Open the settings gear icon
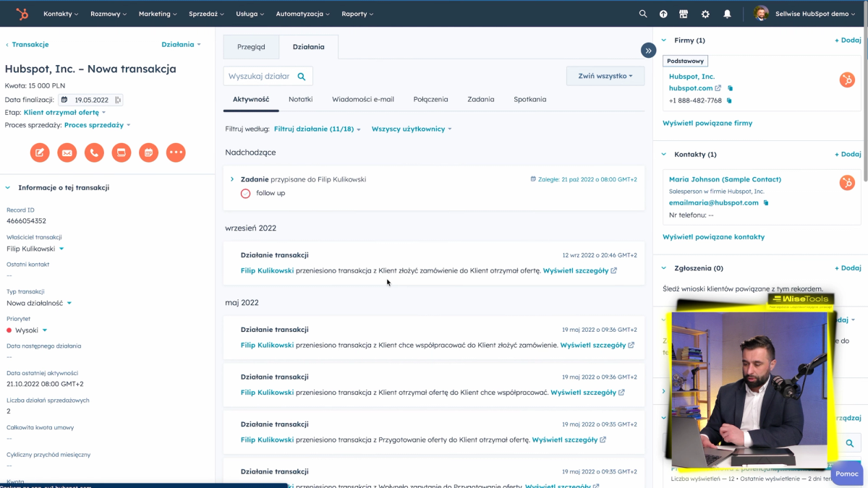Viewport: 868px width, 488px height. [705, 14]
